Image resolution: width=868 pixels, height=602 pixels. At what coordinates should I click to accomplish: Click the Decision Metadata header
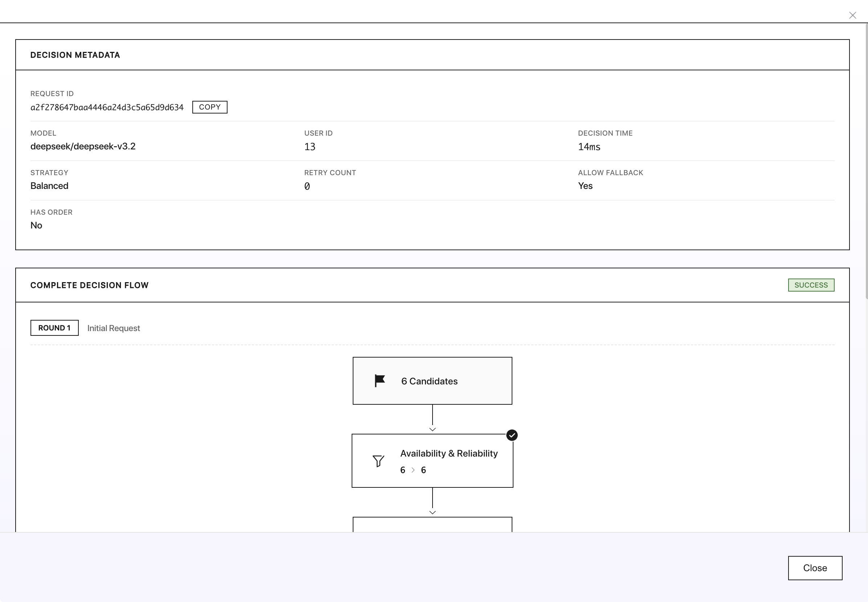75,55
